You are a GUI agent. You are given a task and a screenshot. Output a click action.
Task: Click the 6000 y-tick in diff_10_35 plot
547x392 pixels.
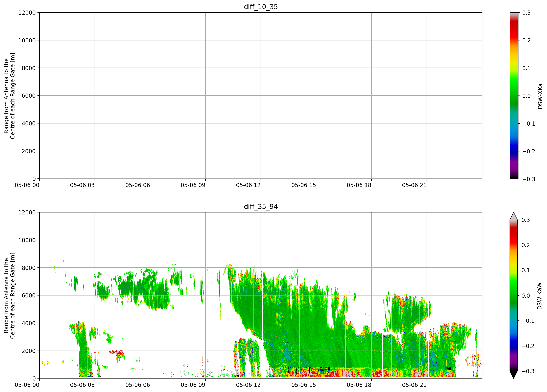29,96
